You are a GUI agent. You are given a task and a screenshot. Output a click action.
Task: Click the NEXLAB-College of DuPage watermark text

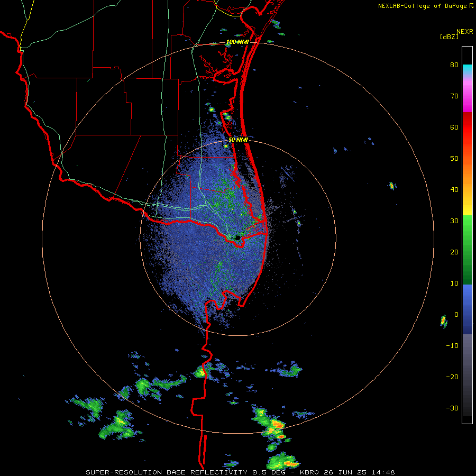pyautogui.click(x=423, y=6)
